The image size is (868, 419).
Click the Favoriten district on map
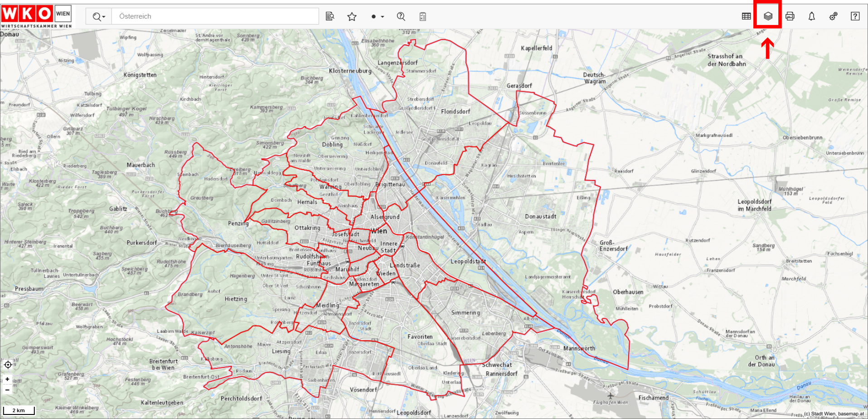pyautogui.click(x=420, y=336)
